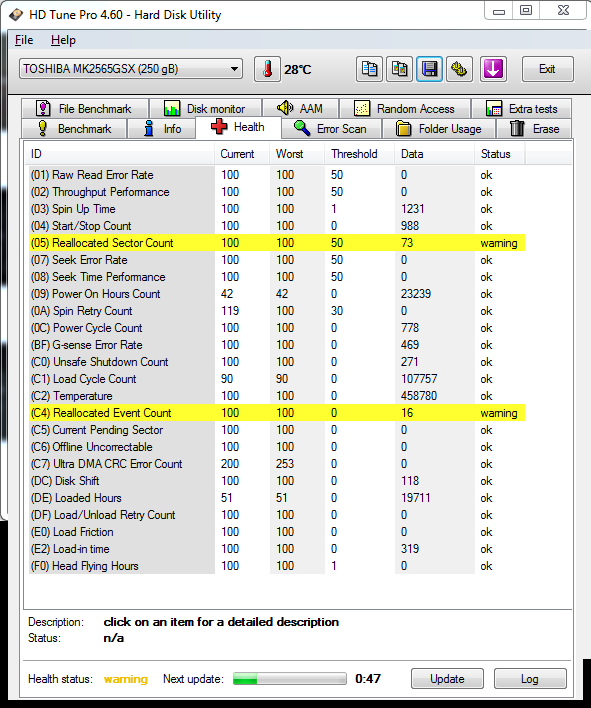The image size is (591, 708).
Task: Click the Exit button
Action: coord(548,69)
